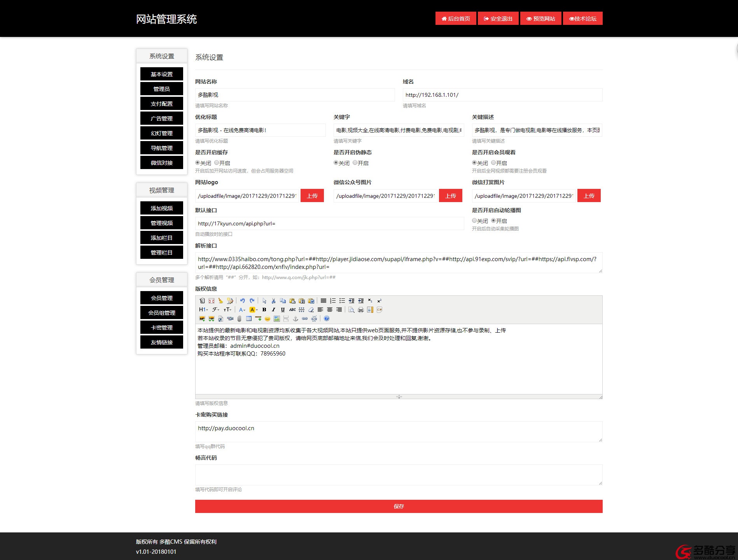The image size is (738, 560).
Task: Click the 后台首页 header button
Action: [x=456, y=19]
